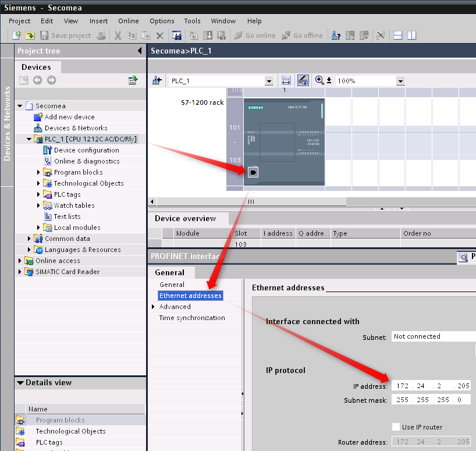Screen dimensions: 476x451
Task: Click the Download to device icon
Action: [x=208, y=35]
